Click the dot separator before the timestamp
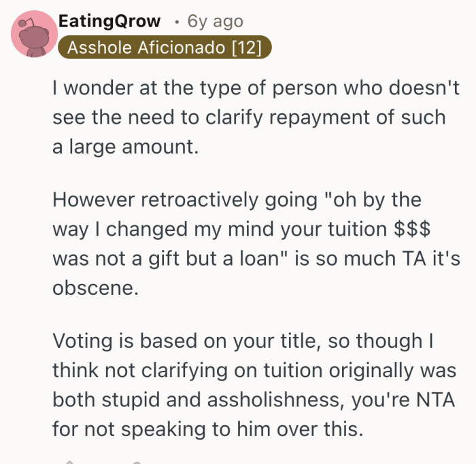Screen dimensions: 476x464 tap(177, 22)
